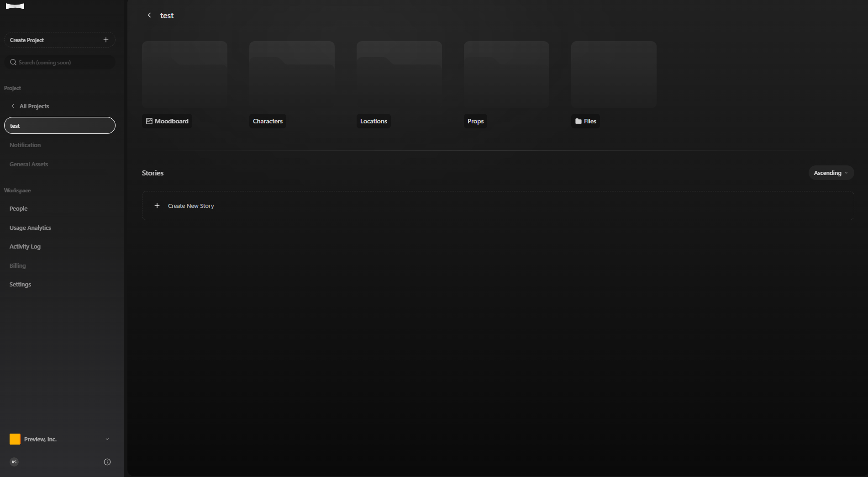Open the Files folder thumbnail

tap(614, 74)
